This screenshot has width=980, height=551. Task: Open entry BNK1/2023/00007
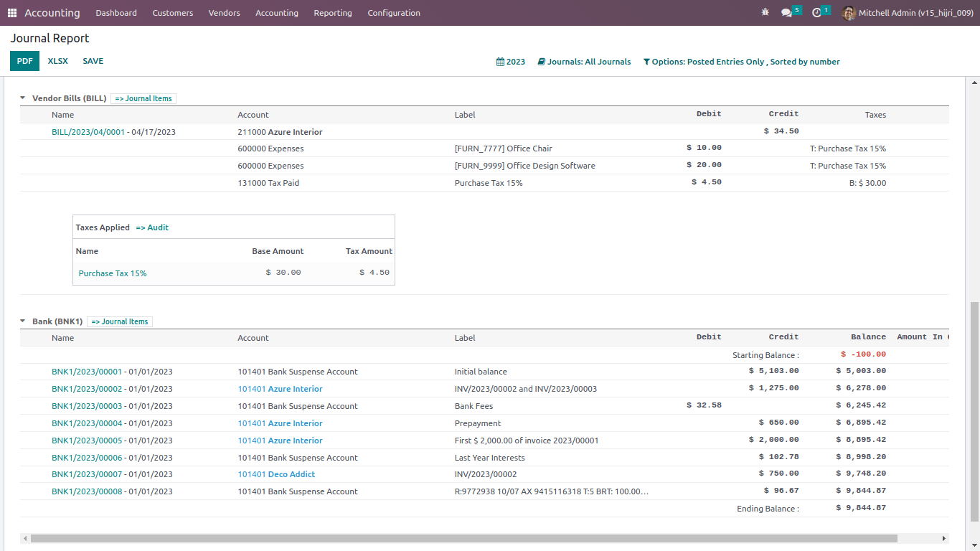[87, 474]
